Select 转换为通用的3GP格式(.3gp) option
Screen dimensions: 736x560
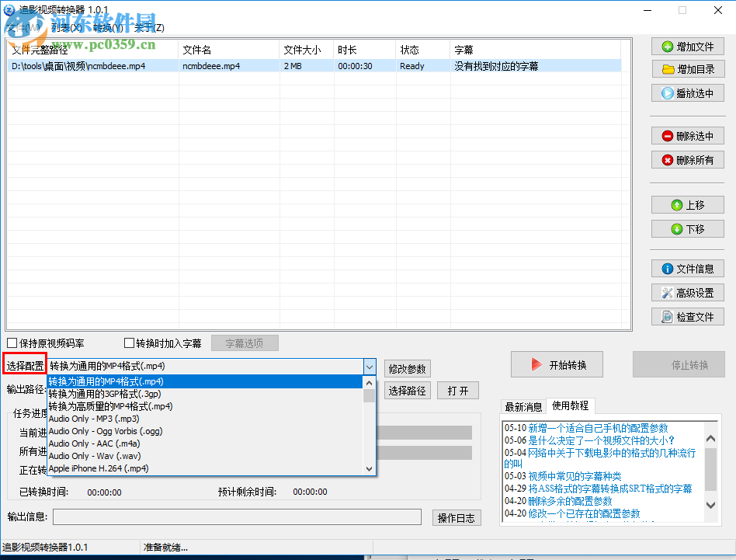tap(206, 394)
